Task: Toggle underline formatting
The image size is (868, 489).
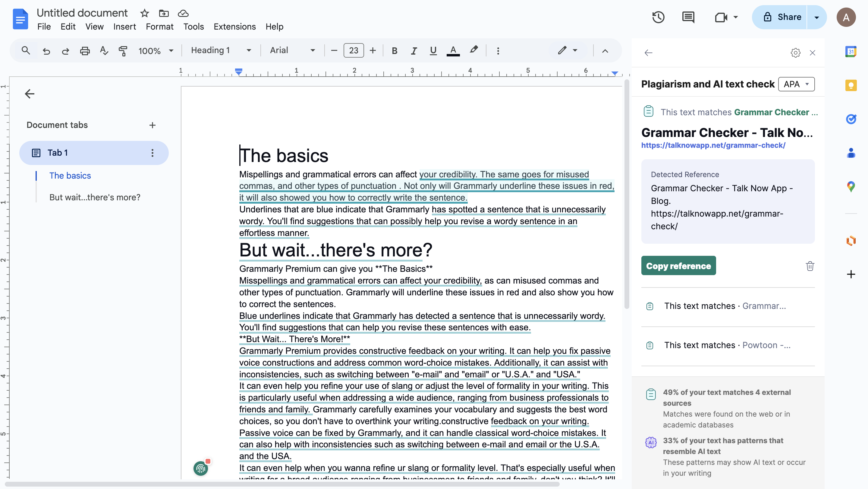Action: pos(433,51)
